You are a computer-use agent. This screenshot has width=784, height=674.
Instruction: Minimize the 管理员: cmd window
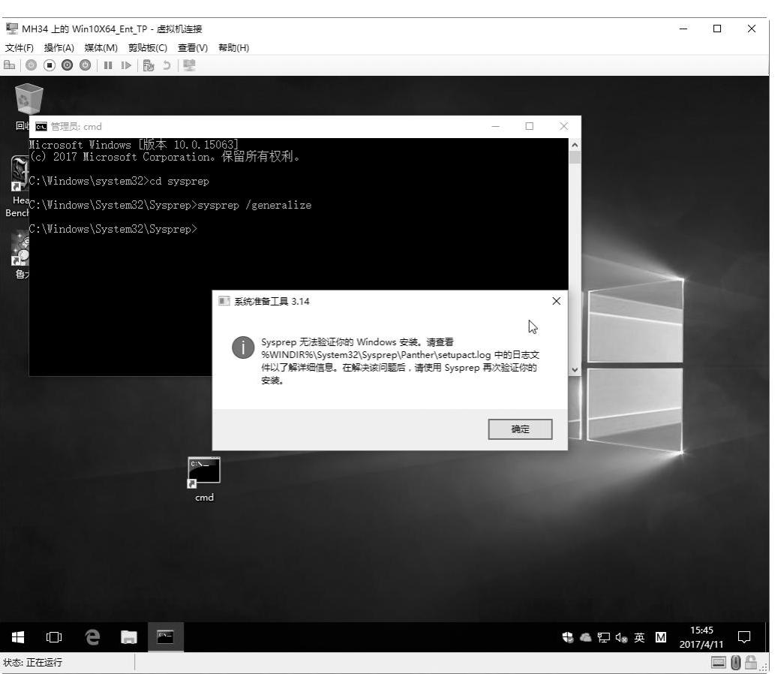click(495, 126)
